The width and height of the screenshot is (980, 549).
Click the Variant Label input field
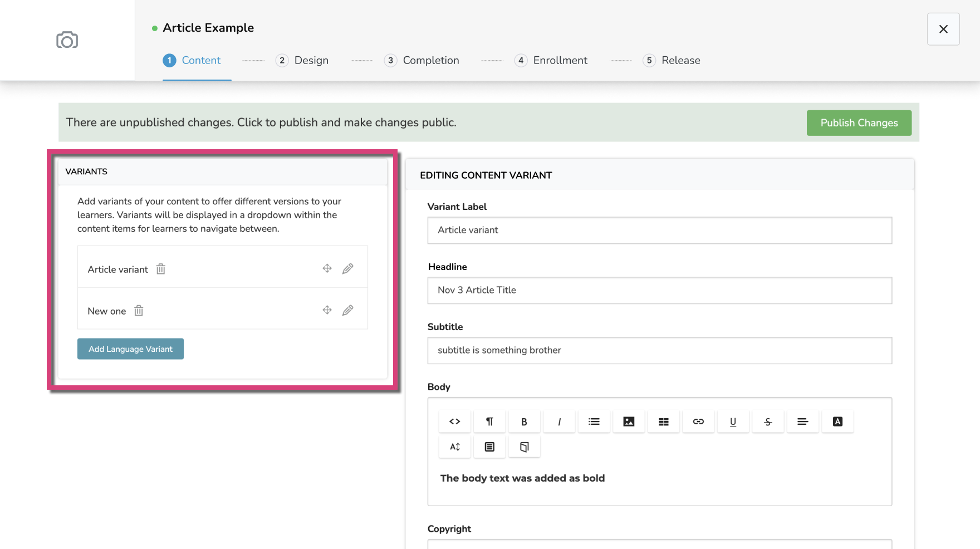tap(660, 230)
